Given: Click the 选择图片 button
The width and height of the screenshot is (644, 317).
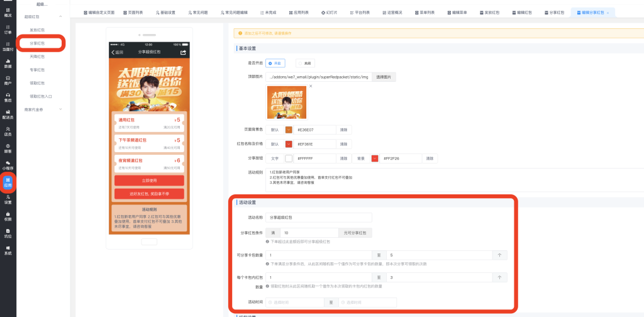Looking at the screenshot, I should point(383,77).
